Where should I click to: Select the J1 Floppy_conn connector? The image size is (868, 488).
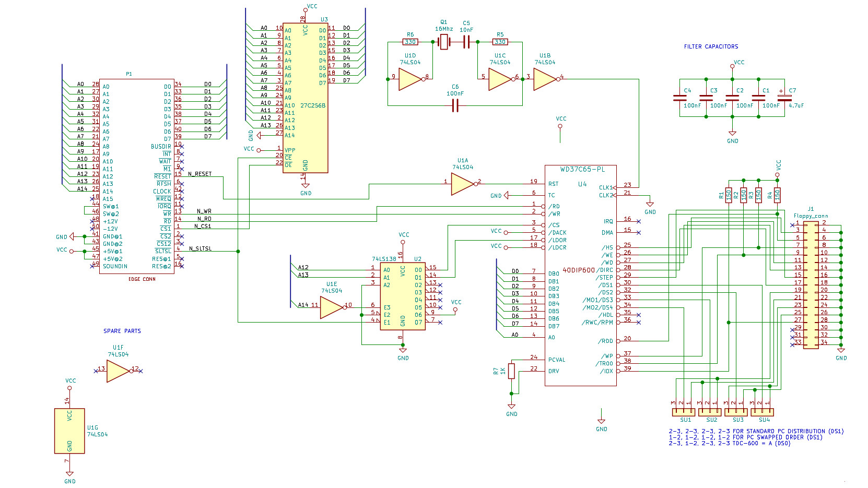[x=811, y=285]
